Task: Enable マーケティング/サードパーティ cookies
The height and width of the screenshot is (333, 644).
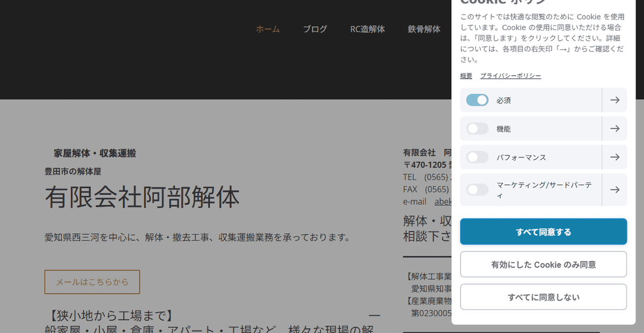Action: tap(477, 190)
